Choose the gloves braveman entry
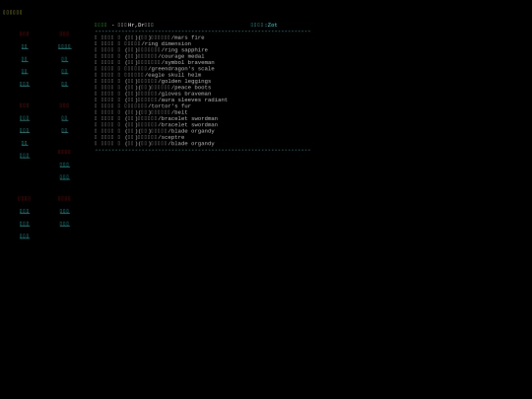Viewport: 532px width, 399px height. tap(153, 94)
